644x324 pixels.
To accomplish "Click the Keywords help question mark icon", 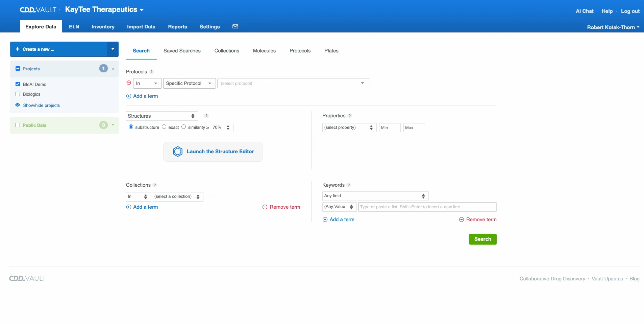I will (349, 185).
